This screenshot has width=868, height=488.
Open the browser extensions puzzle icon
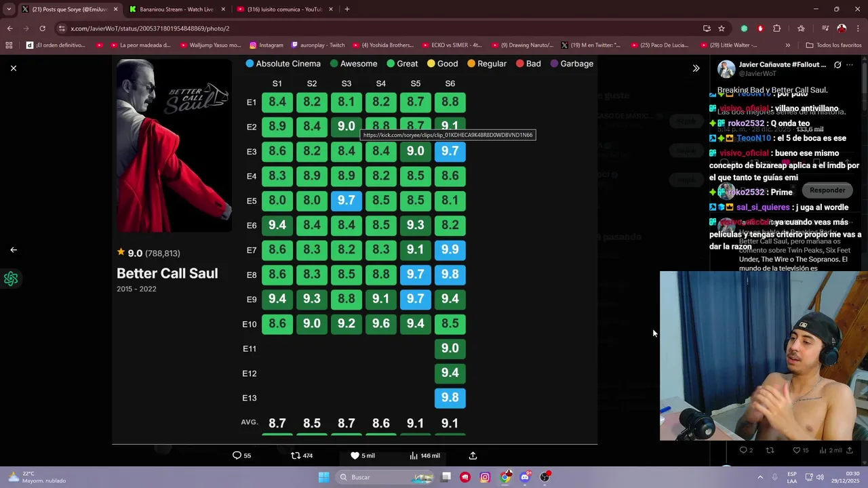pyautogui.click(x=776, y=28)
